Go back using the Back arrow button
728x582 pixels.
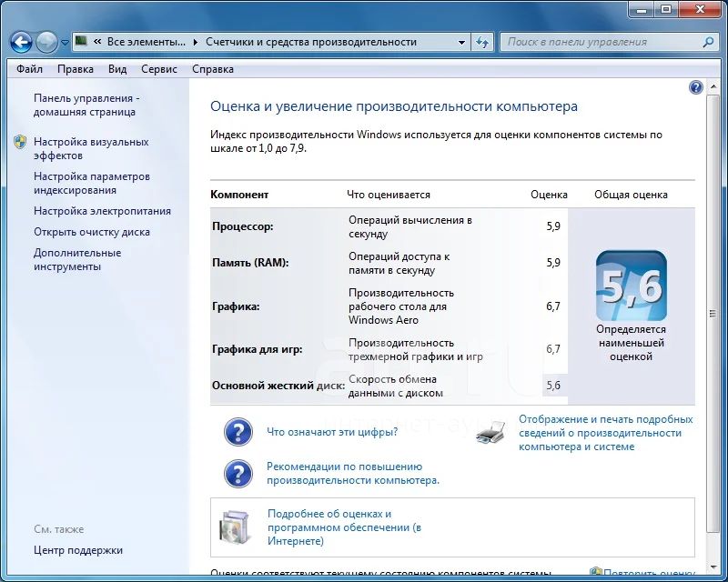(x=21, y=42)
